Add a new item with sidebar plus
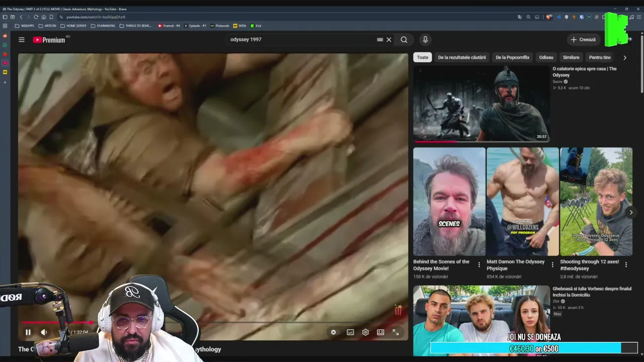Screen dimensions: 644x362 click(x=5, y=82)
